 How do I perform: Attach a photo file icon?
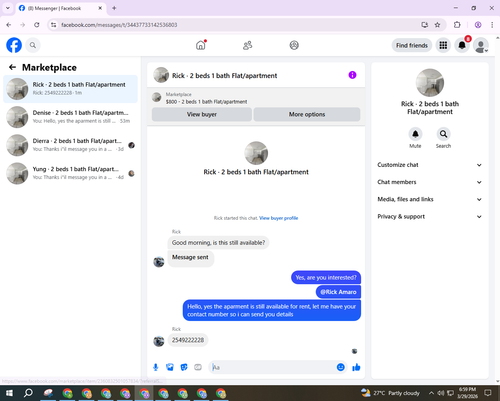[x=170, y=367]
